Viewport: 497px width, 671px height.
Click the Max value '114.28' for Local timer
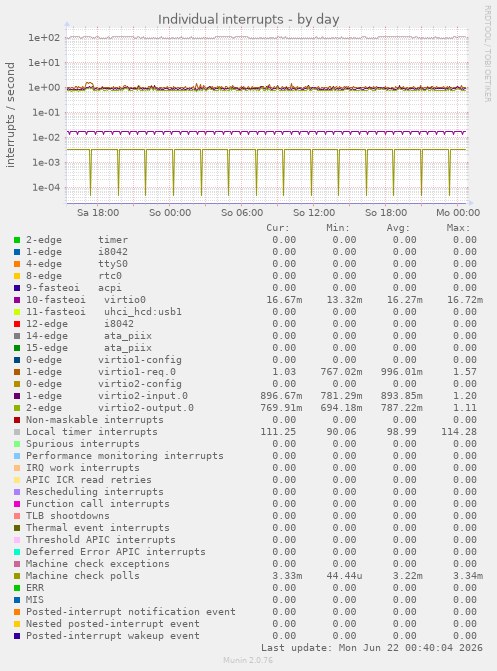pyautogui.click(x=459, y=432)
